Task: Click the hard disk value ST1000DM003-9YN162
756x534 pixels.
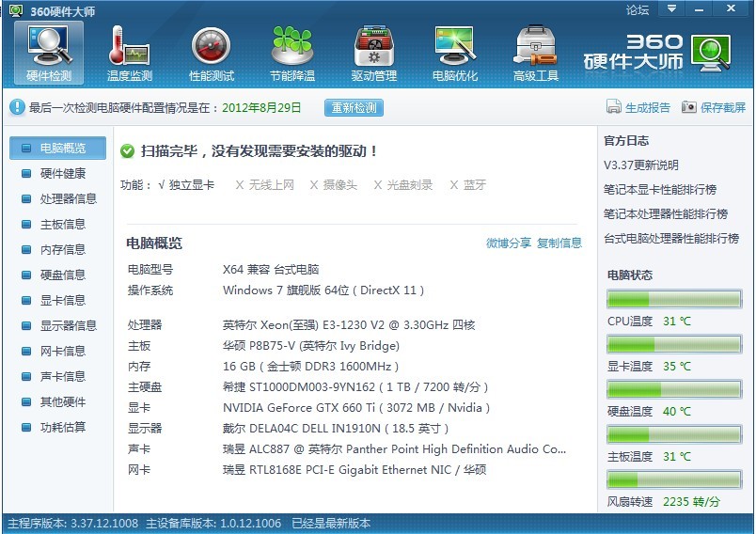Action: pos(355,387)
